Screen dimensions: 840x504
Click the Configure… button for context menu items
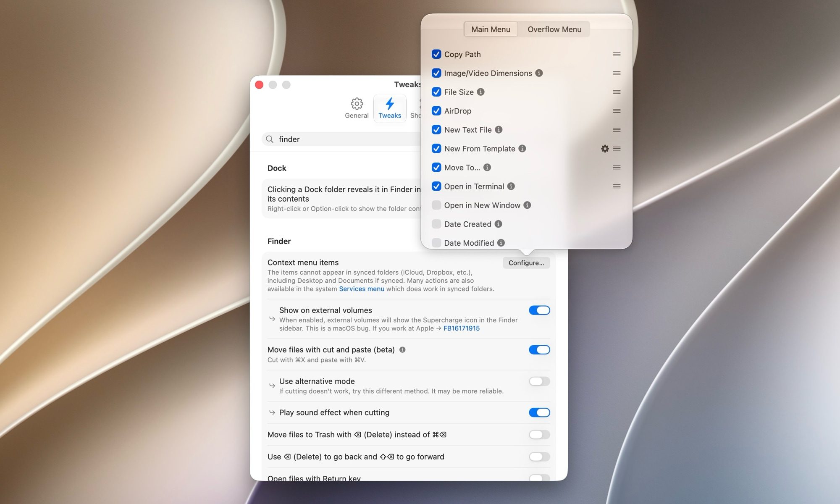526,263
